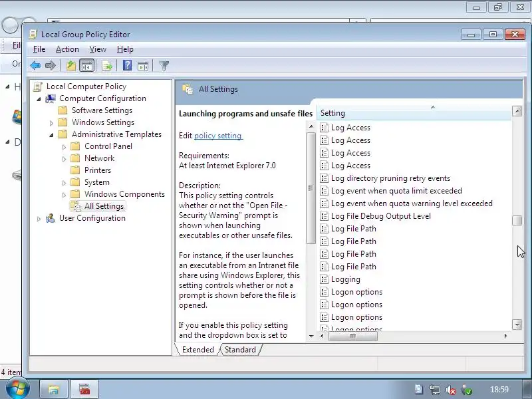
Task: Expand the Windows Components folder
Action: pos(64,195)
